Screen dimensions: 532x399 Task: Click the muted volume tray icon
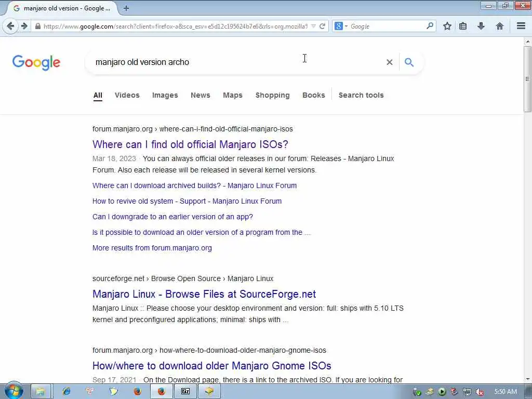(x=480, y=392)
